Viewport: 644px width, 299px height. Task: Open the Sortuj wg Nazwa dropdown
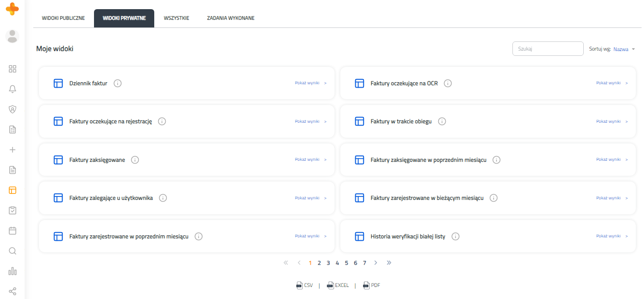[624, 49]
